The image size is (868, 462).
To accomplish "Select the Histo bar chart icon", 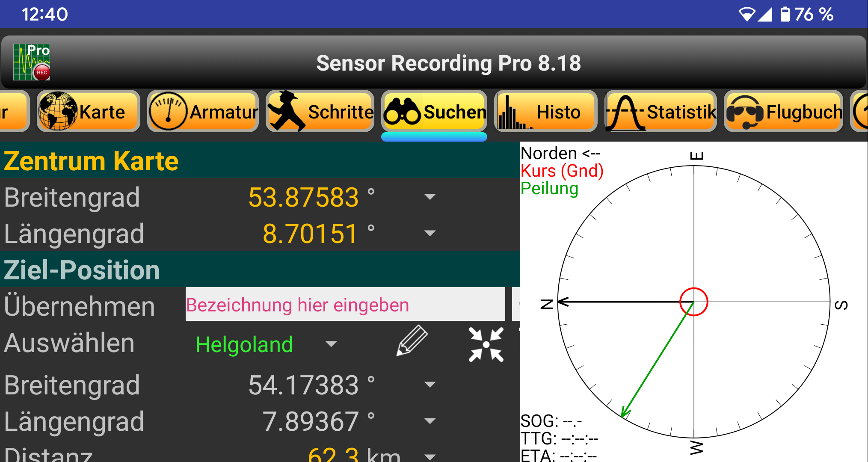I will point(512,111).
